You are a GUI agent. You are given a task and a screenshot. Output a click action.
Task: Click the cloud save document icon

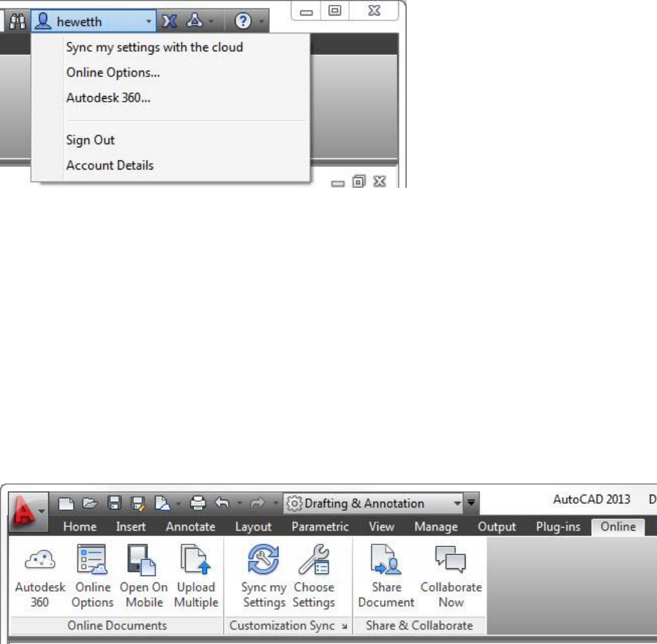pos(162,503)
